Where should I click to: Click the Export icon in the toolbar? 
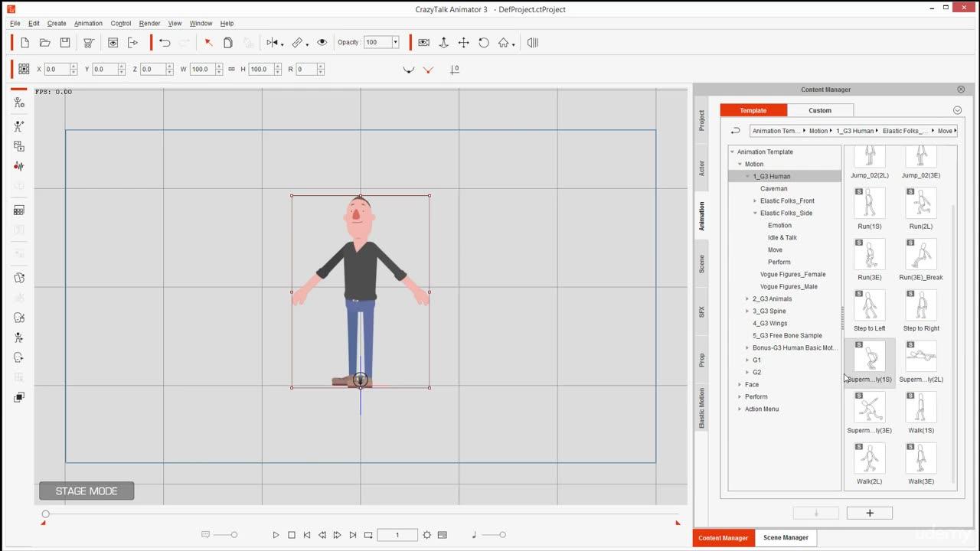point(132,43)
